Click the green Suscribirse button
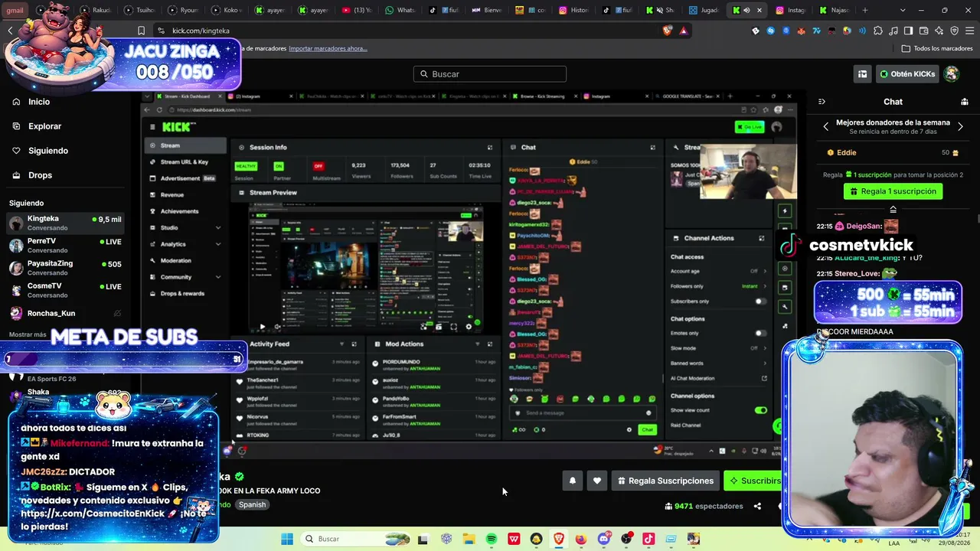This screenshot has width=980, height=551. click(753, 481)
